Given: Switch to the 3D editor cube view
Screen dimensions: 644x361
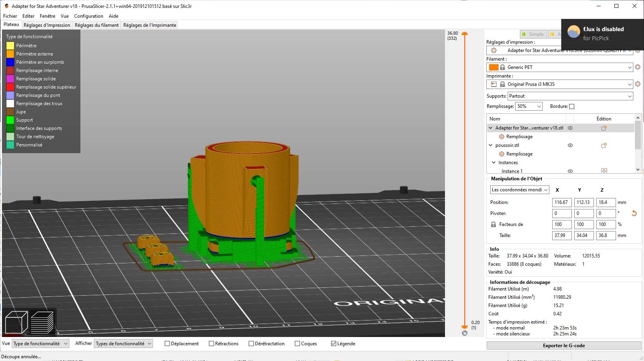Looking at the screenshot, I should 17,322.
